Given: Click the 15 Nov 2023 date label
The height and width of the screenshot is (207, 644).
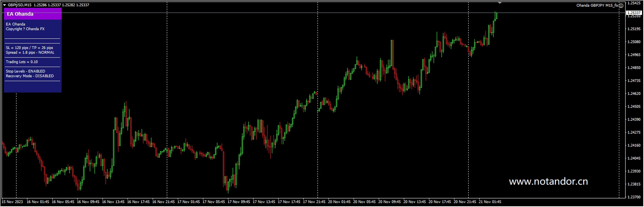Looking at the screenshot, I should pos(12,202).
